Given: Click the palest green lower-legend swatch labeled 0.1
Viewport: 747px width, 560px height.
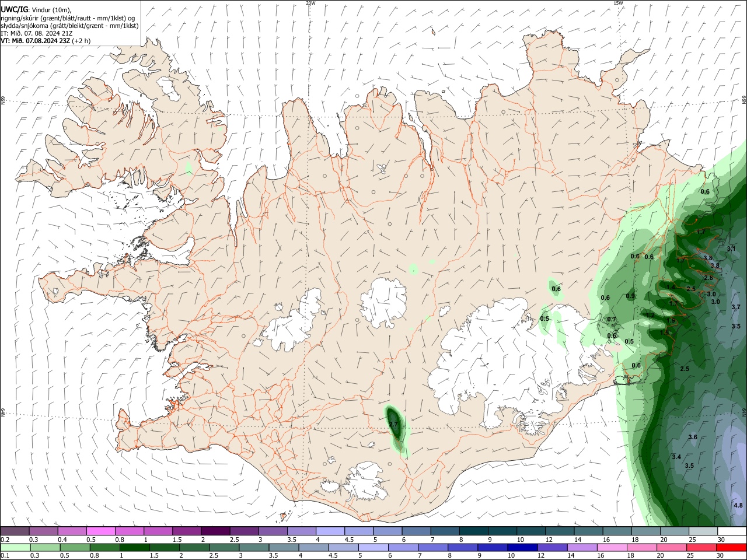Looking at the screenshot, I should pyautogui.click(x=15, y=547).
